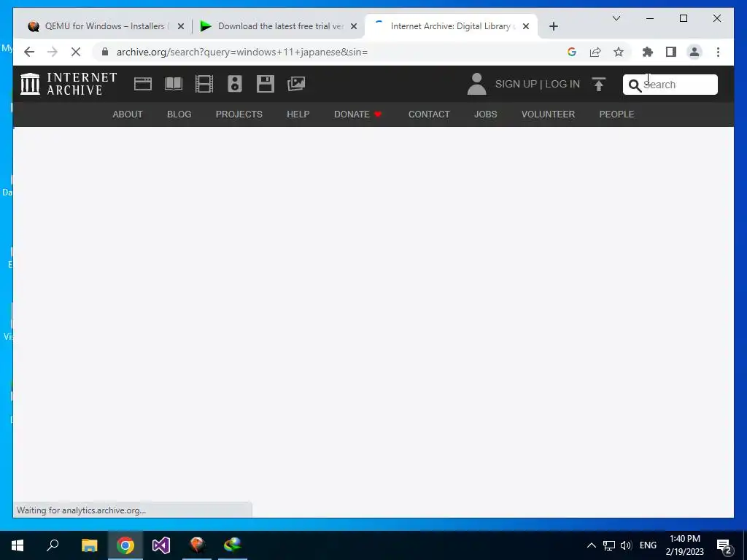Show hidden system tray icons
Viewport: 747px width, 560px height.
pyautogui.click(x=591, y=545)
